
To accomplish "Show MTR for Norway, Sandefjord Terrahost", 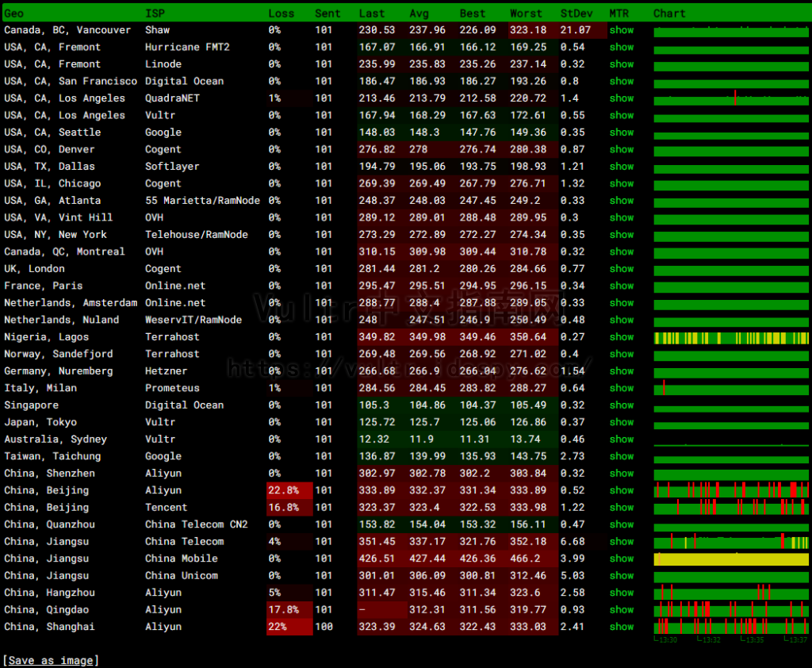I will pos(622,354).
